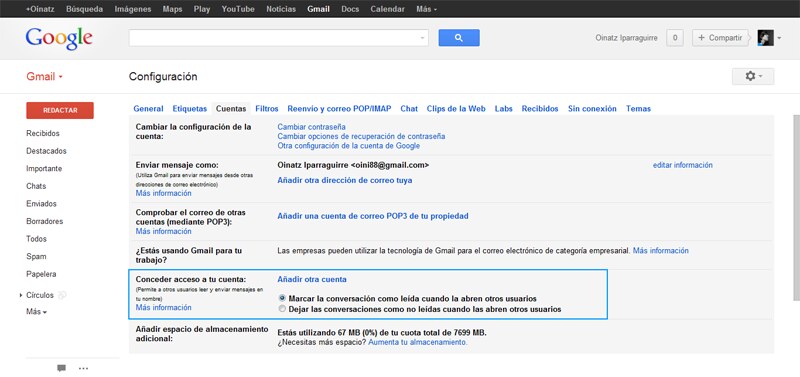Click the + Compartir button

pyautogui.click(x=720, y=38)
